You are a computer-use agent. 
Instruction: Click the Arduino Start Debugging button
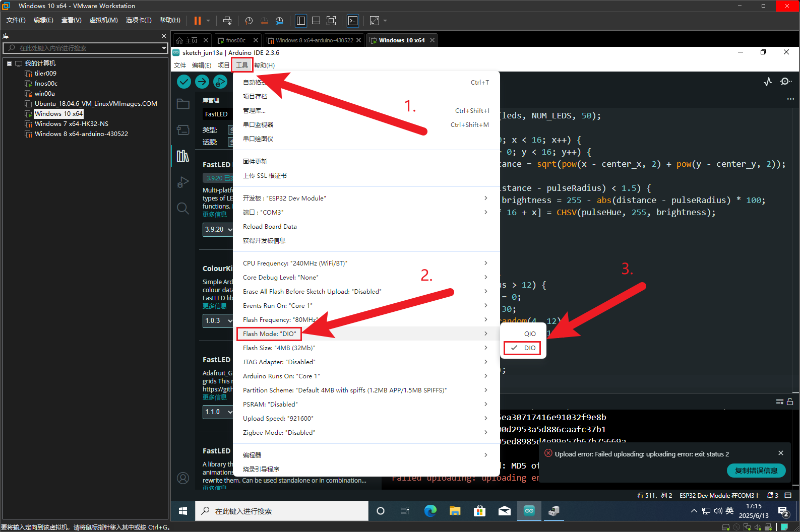[220, 81]
